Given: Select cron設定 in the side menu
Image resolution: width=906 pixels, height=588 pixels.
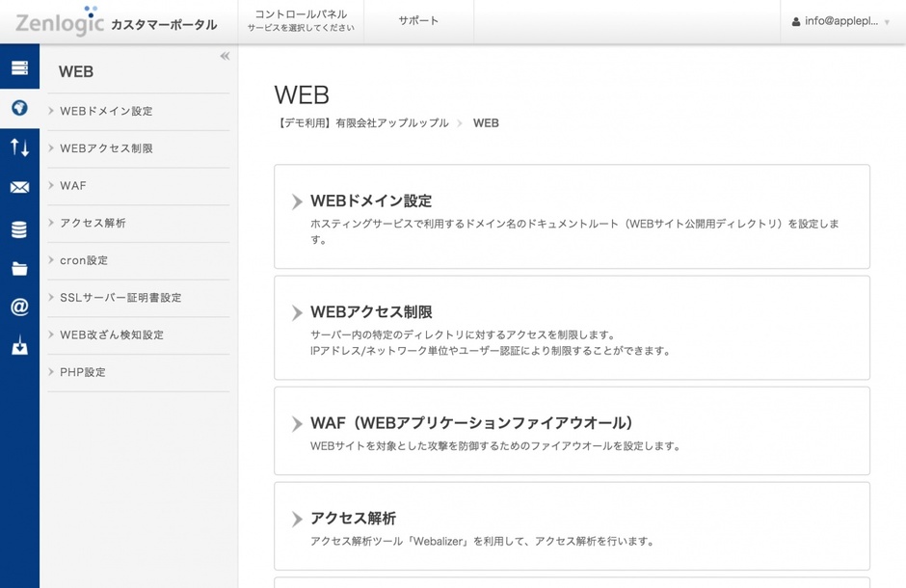Looking at the screenshot, I should 84,261.
